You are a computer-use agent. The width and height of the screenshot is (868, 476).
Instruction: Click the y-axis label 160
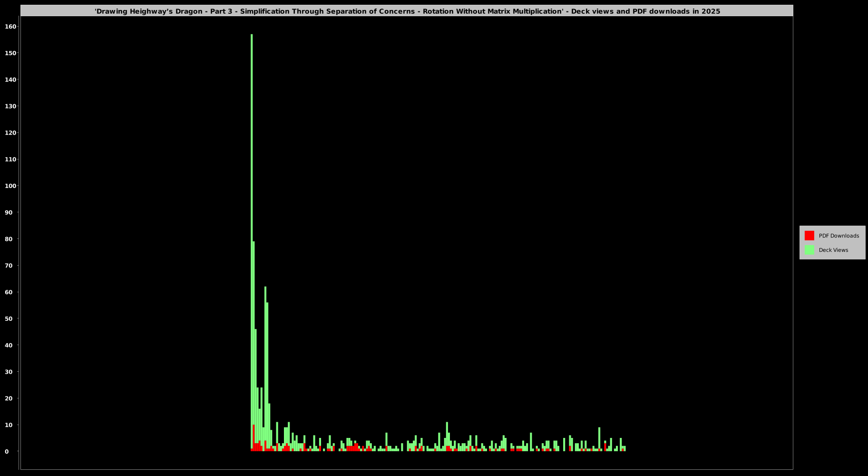point(10,27)
